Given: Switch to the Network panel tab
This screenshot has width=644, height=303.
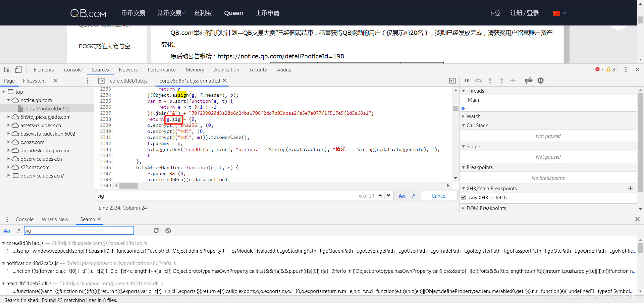Looking at the screenshot, I should tap(128, 69).
